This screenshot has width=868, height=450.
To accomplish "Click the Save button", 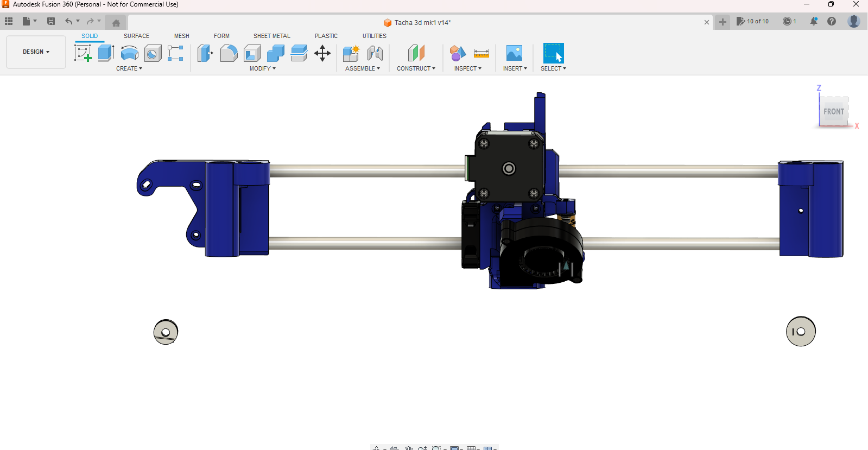I will pos(51,22).
